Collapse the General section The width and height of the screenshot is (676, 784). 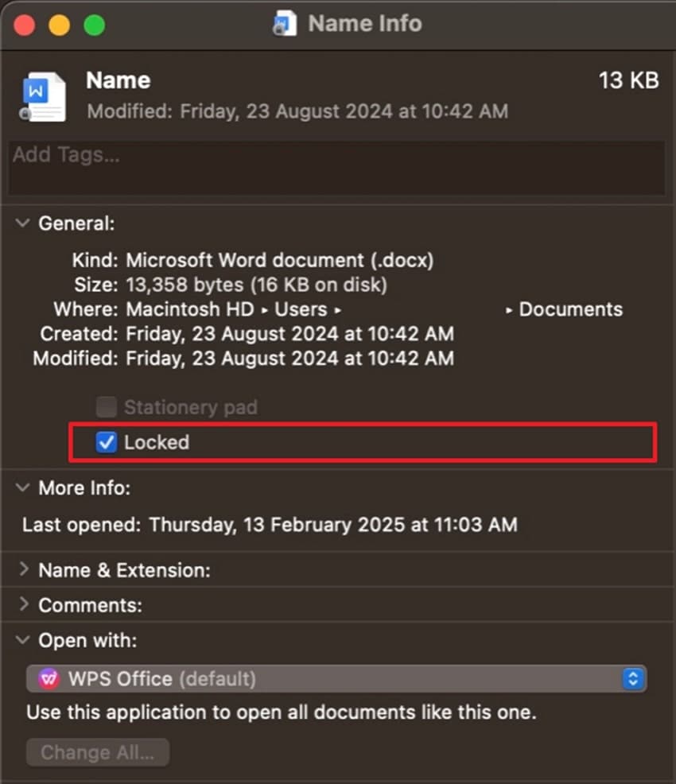(22, 223)
